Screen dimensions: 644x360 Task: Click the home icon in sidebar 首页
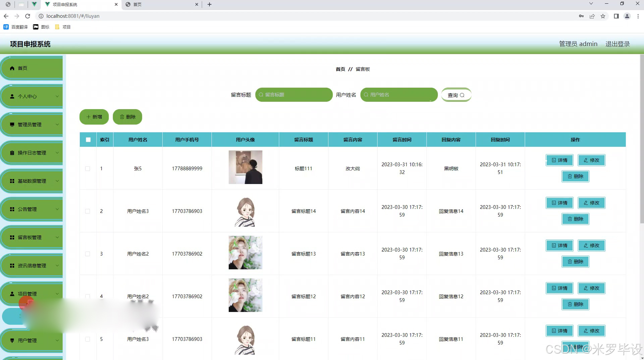pos(12,68)
